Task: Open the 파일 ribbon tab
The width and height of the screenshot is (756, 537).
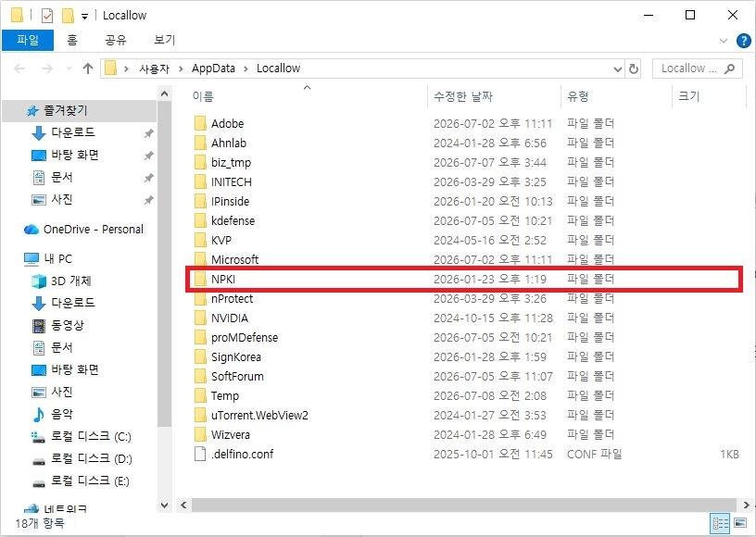Action: coord(28,40)
